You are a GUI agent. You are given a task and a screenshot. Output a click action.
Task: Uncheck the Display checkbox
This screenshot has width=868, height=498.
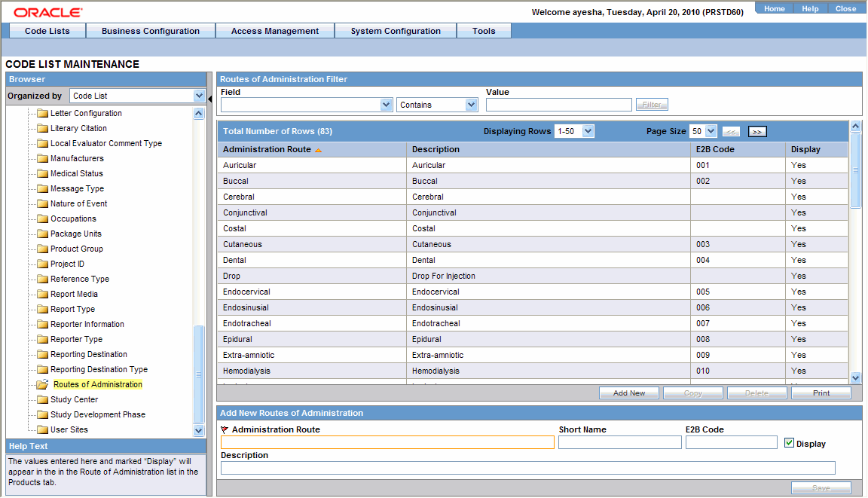coord(788,443)
